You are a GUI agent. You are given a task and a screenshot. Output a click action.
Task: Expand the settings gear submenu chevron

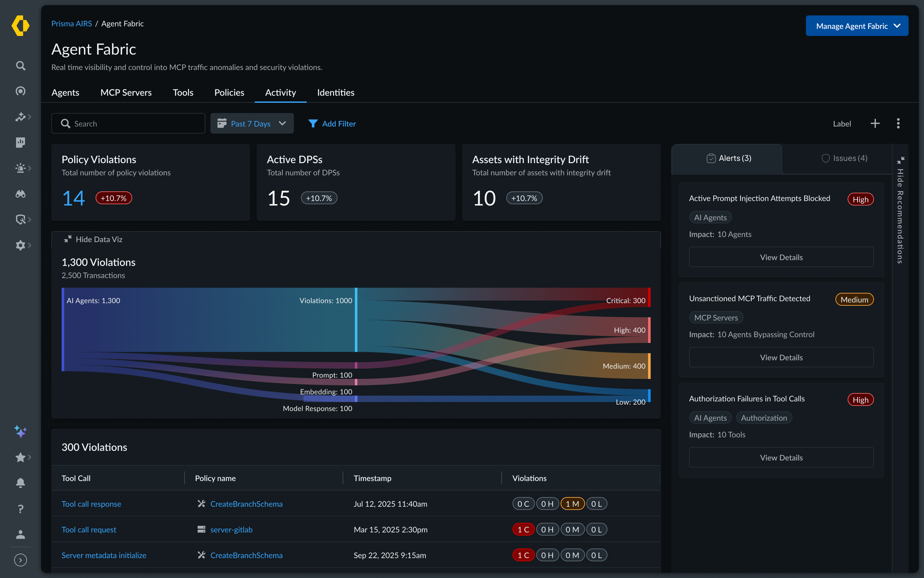coord(30,245)
